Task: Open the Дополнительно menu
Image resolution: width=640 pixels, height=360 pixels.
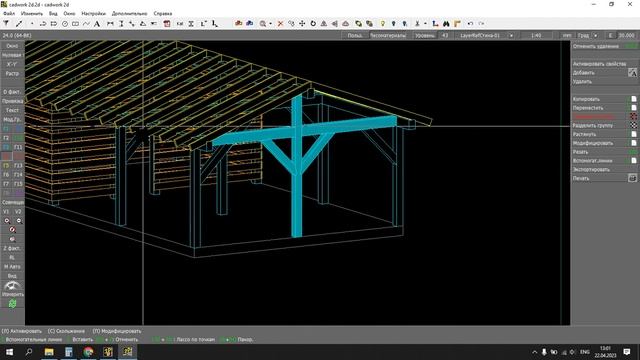Action: pos(129,13)
